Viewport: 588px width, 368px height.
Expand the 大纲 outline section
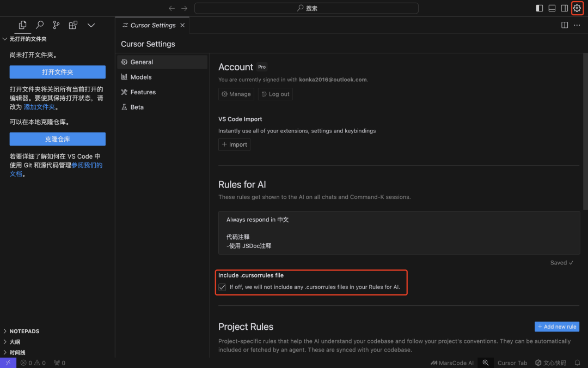(x=15, y=342)
